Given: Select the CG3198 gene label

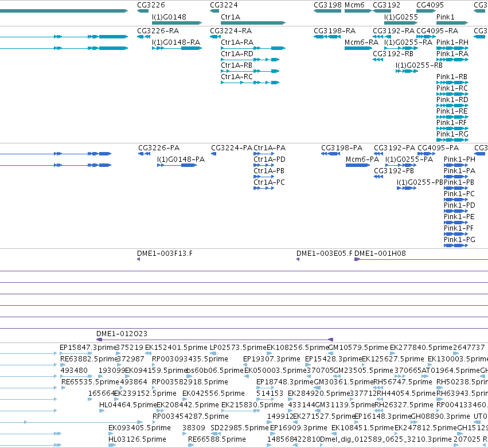Looking at the screenshot, I should (x=327, y=5).
